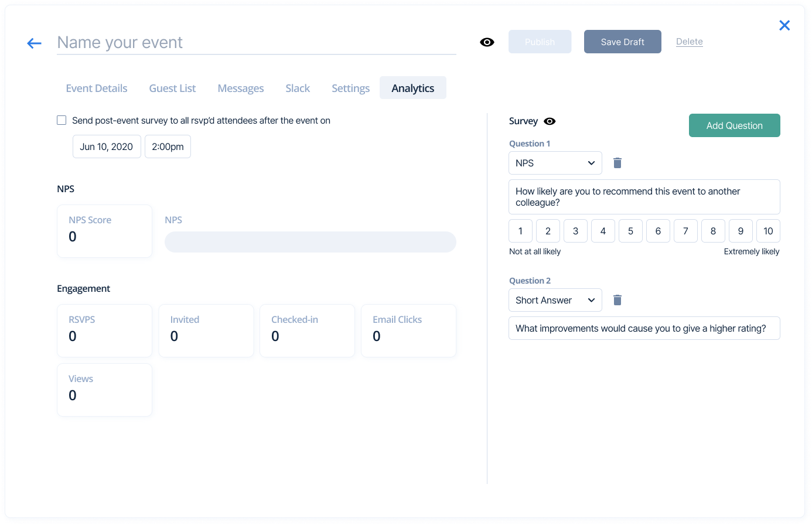Screen dimensions: 812x525
Task: Go back using the left arrow icon
Action: [x=35, y=43]
